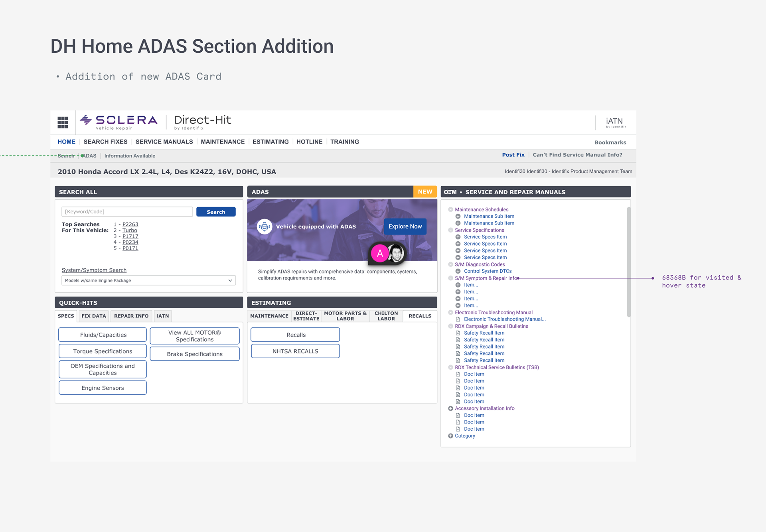Open TRAINING menu item

point(345,142)
